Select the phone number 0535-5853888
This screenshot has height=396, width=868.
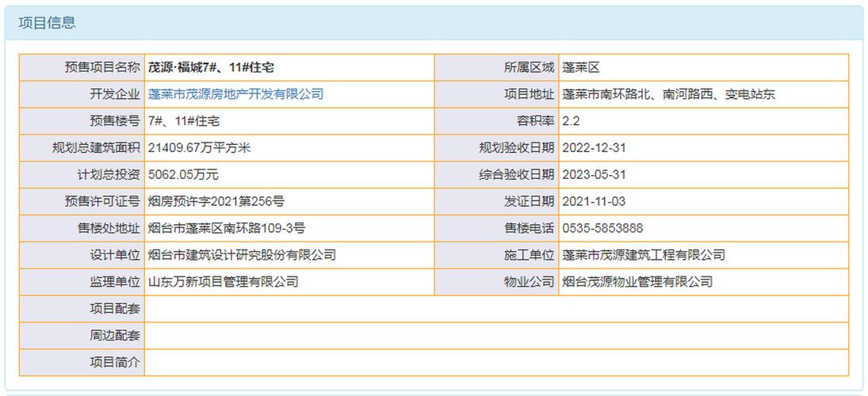coord(602,228)
